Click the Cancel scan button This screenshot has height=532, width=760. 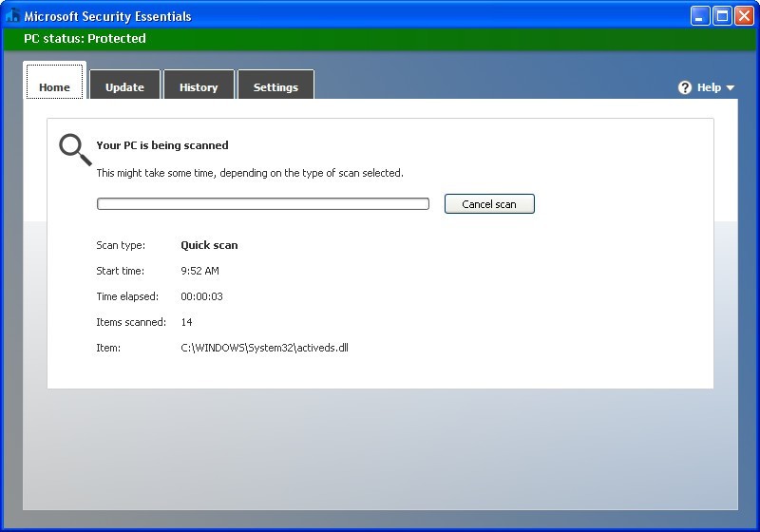click(489, 204)
